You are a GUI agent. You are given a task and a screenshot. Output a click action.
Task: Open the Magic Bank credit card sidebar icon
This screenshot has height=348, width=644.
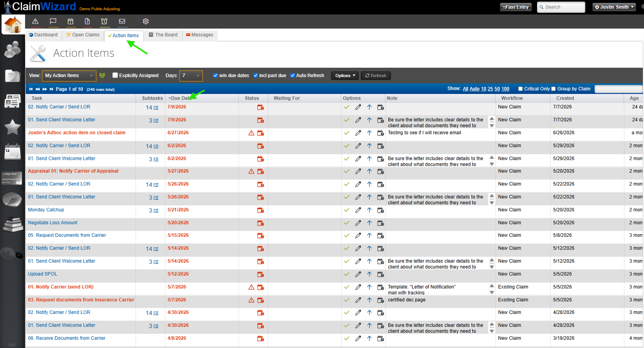click(x=12, y=178)
